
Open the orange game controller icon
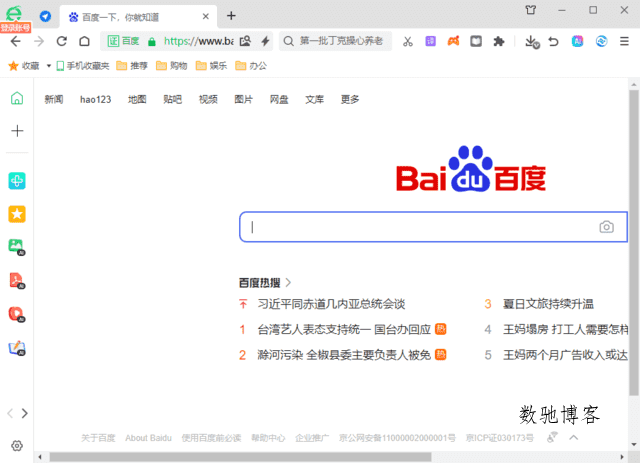click(x=453, y=41)
